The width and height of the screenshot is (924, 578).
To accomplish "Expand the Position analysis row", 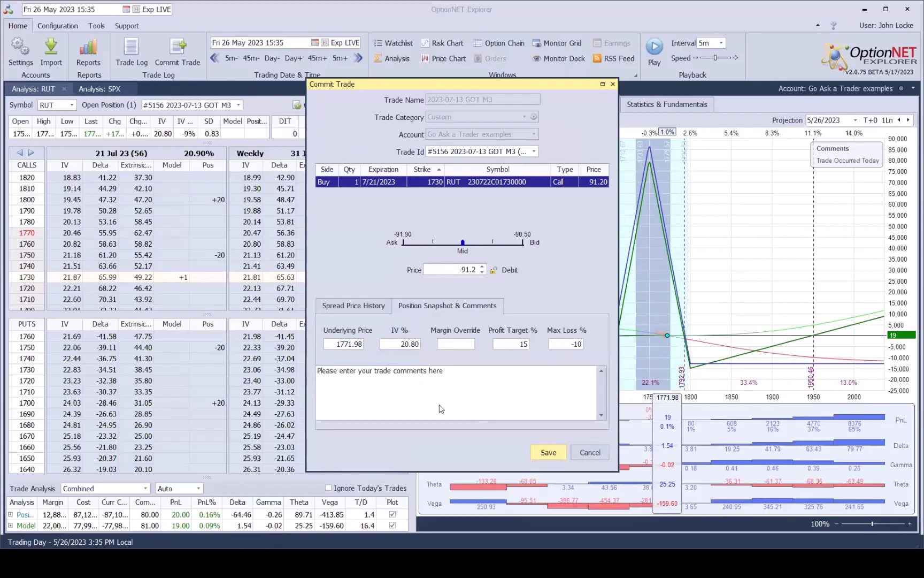I will coord(11,515).
